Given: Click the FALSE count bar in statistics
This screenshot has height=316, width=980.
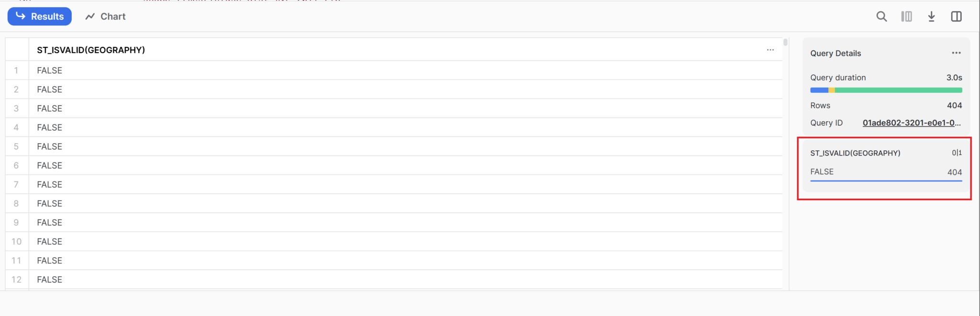Looking at the screenshot, I should click(x=886, y=180).
